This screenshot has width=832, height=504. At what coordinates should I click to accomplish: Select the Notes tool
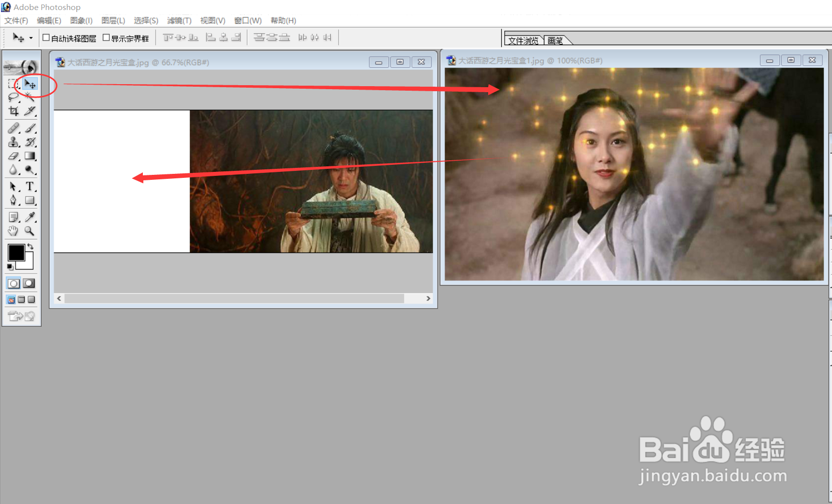click(x=14, y=217)
